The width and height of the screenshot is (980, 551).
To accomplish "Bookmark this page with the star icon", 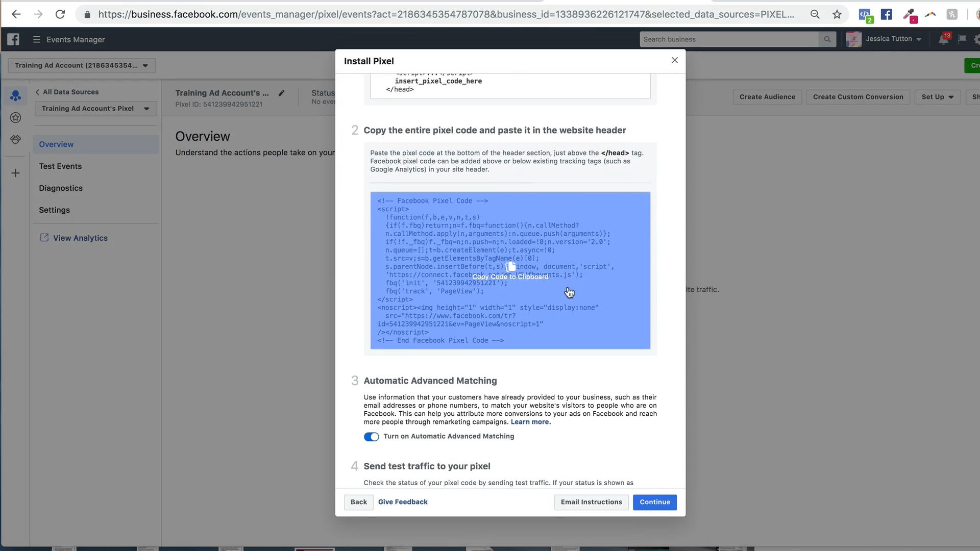I will point(837,14).
